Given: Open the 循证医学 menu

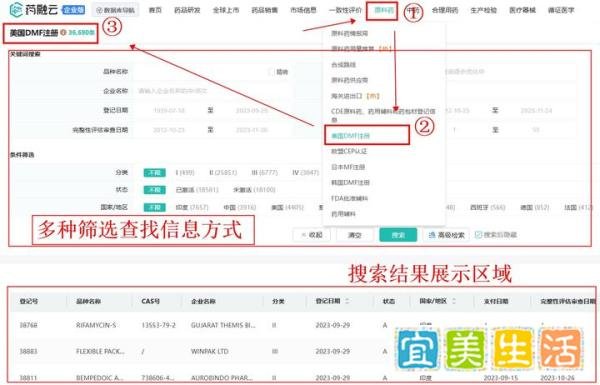Looking at the screenshot, I should [x=561, y=10].
